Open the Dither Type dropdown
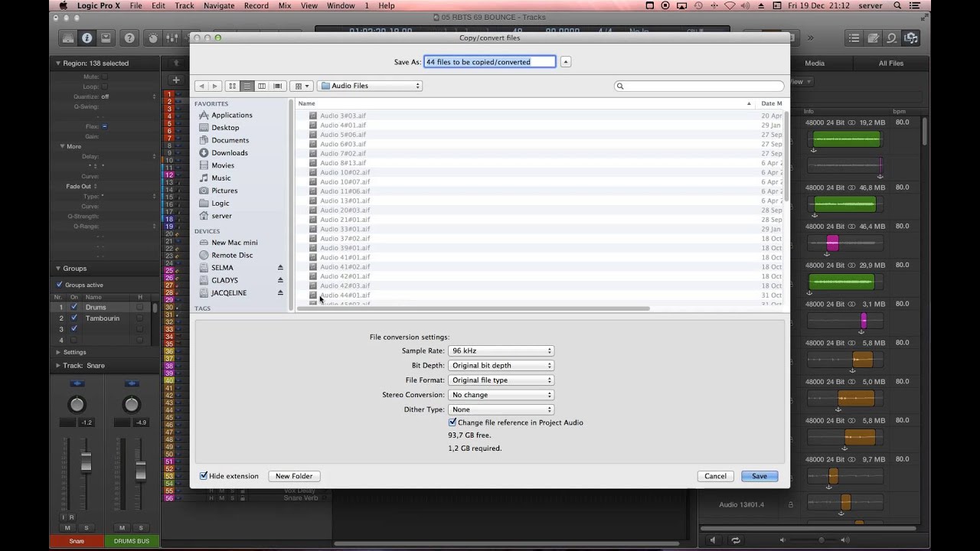 501,409
